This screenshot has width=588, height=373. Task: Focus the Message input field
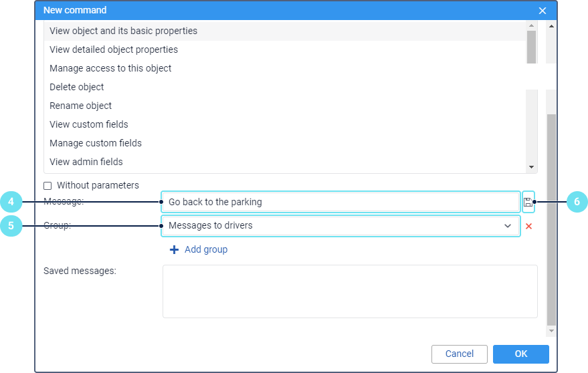pos(341,202)
